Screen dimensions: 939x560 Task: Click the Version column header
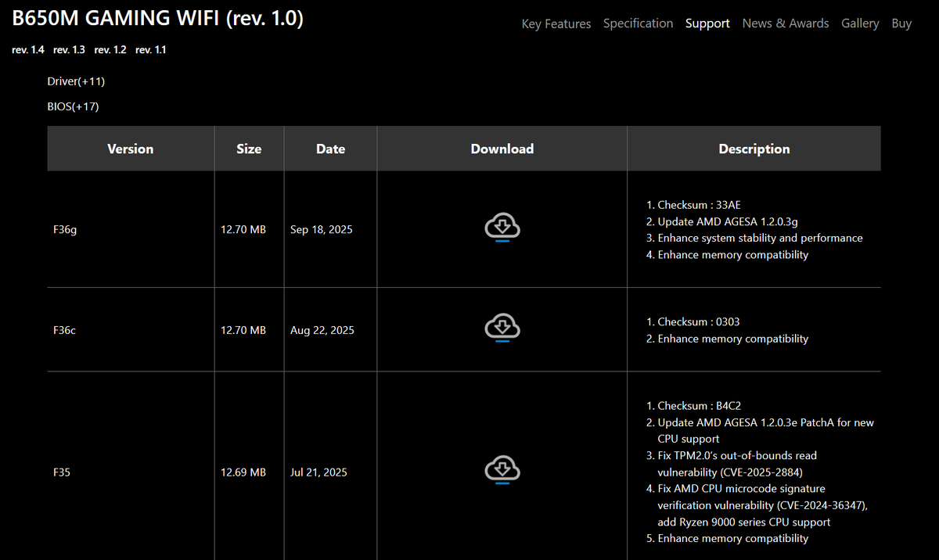pyautogui.click(x=131, y=149)
